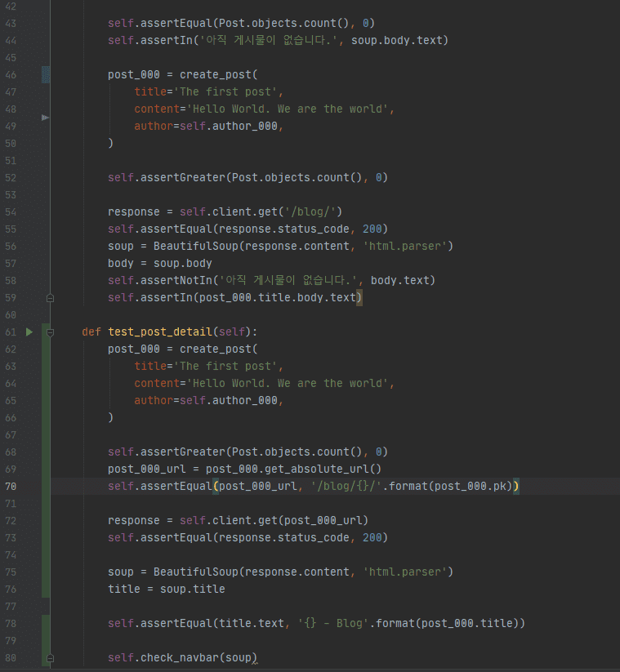The height and width of the screenshot is (672, 620).
Task: Click '{} - Blog' string on line 78
Action: (332, 623)
